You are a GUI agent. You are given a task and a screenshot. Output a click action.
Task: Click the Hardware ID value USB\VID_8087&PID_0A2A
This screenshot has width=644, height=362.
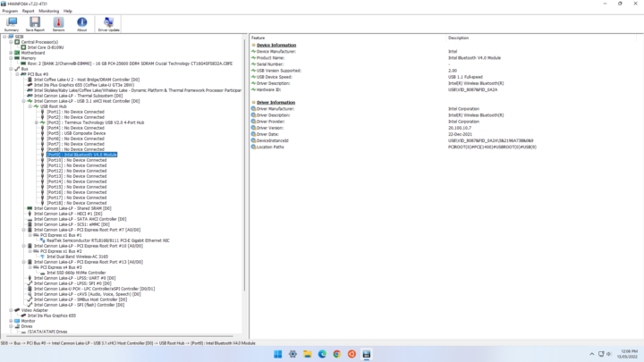coord(473,89)
